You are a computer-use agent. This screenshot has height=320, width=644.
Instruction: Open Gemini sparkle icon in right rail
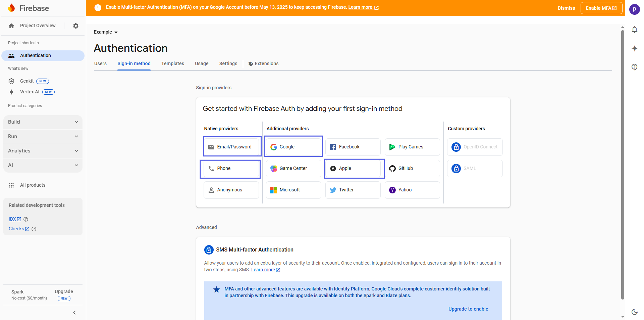634,48
